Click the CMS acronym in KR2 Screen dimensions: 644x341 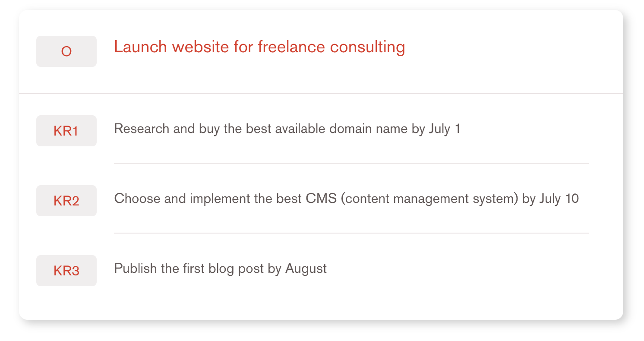320,199
